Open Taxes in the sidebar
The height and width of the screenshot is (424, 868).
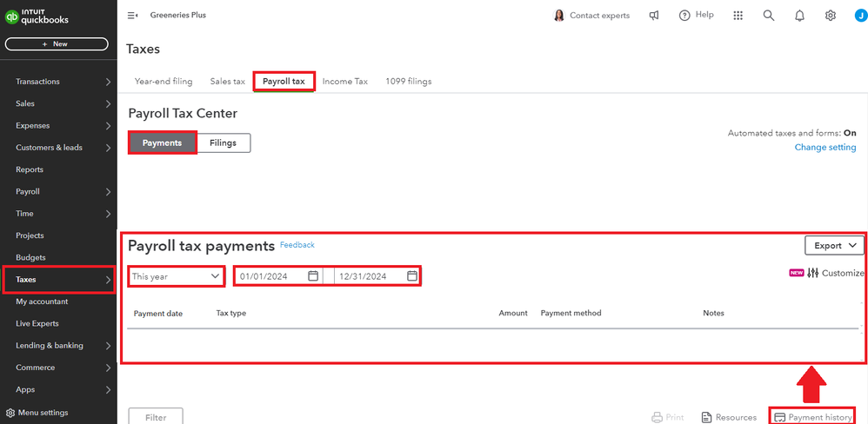(x=58, y=280)
